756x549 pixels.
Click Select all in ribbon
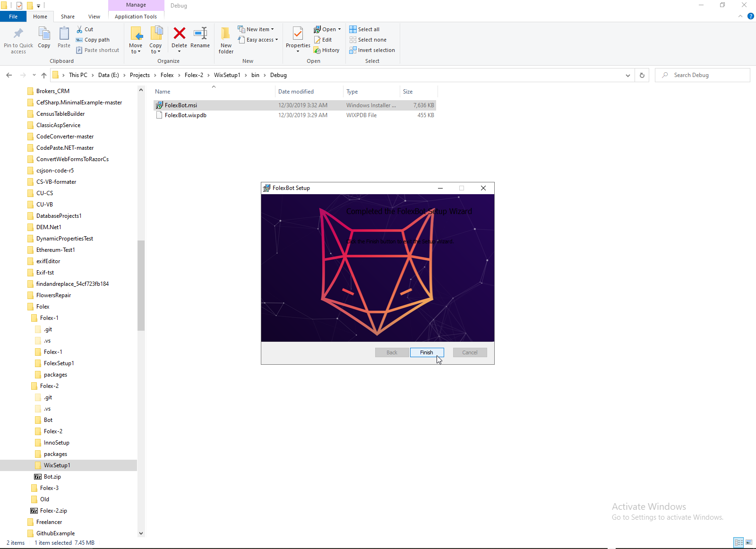click(364, 29)
